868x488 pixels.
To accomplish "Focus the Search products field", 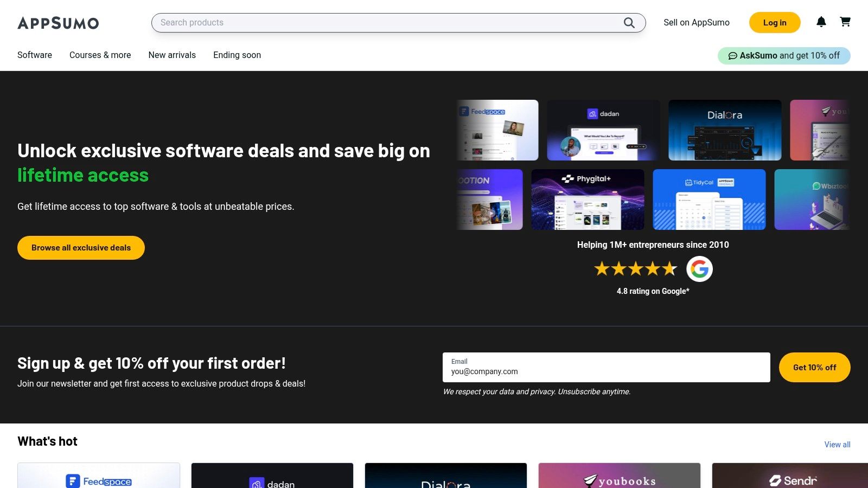I will [398, 23].
